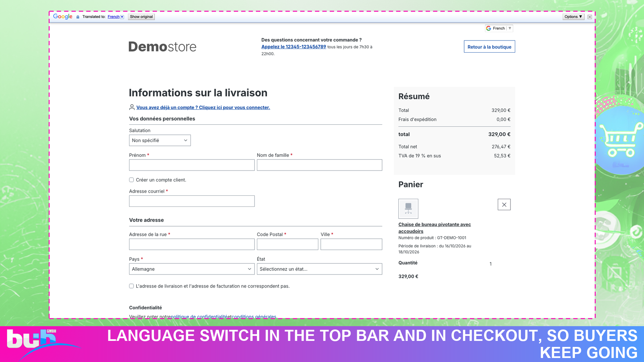Expand the Salutation dropdown

point(160,140)
